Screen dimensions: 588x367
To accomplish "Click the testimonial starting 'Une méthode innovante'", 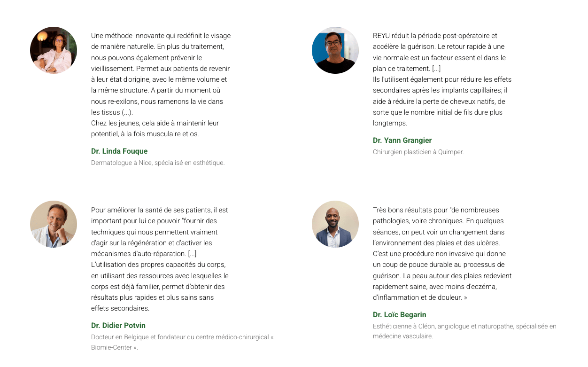I will coord(161,85).
